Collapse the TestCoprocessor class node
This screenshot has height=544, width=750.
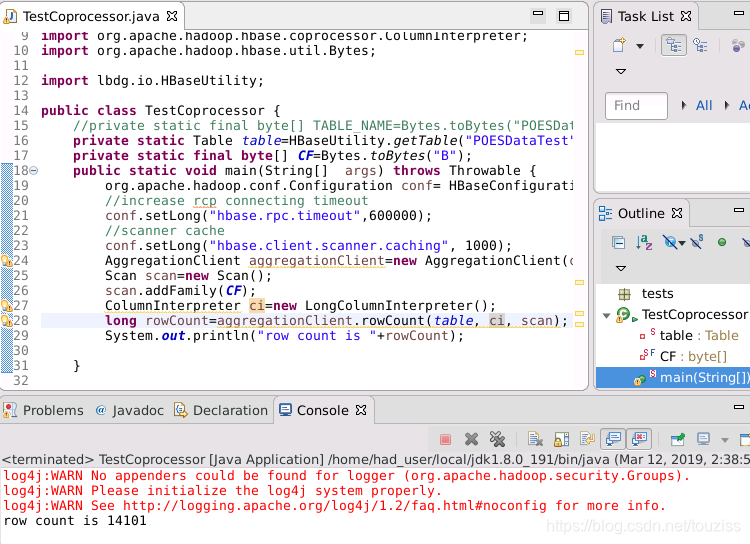tap(607, 316)
